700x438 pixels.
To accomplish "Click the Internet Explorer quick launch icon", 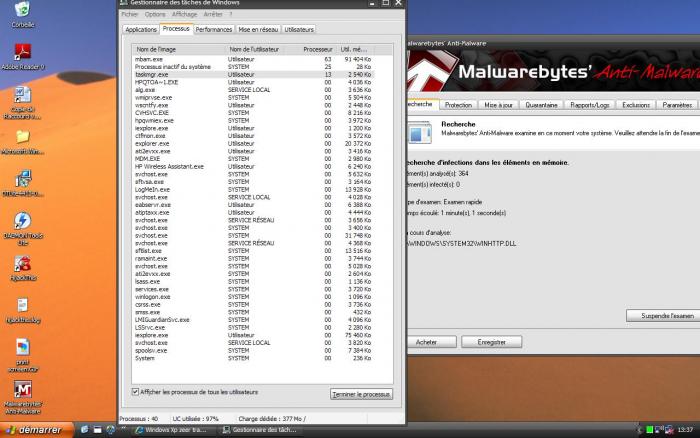I will click(84, 430).
